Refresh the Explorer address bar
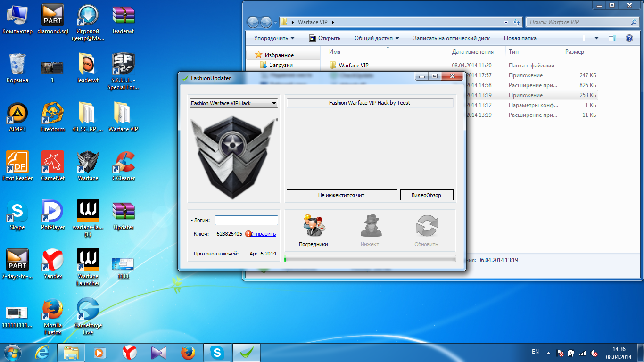 coord(517,22)
